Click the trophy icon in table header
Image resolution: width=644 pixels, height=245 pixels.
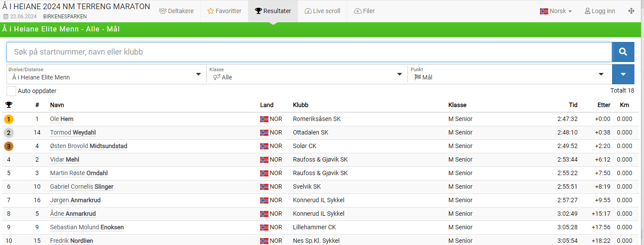click(9, 105)
